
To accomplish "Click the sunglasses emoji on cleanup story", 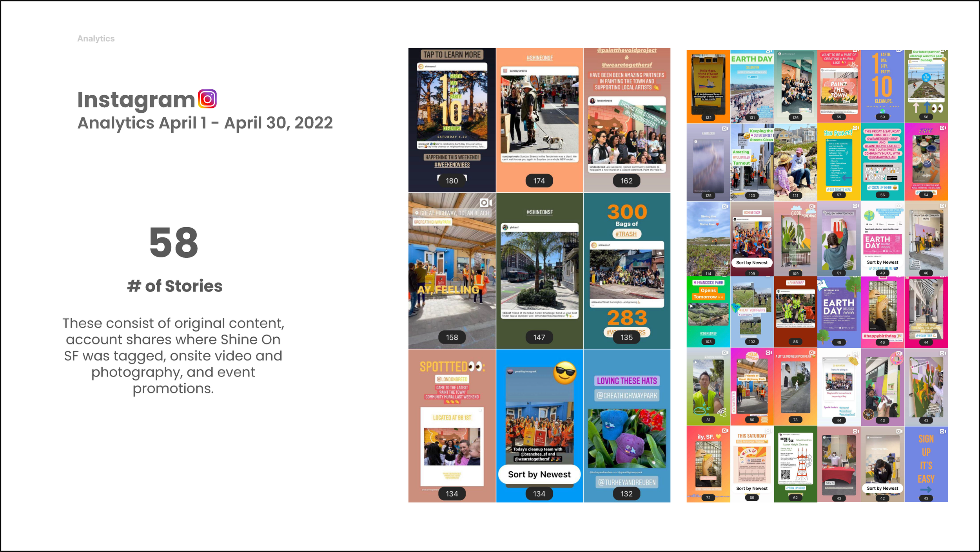I will [564, 372].
